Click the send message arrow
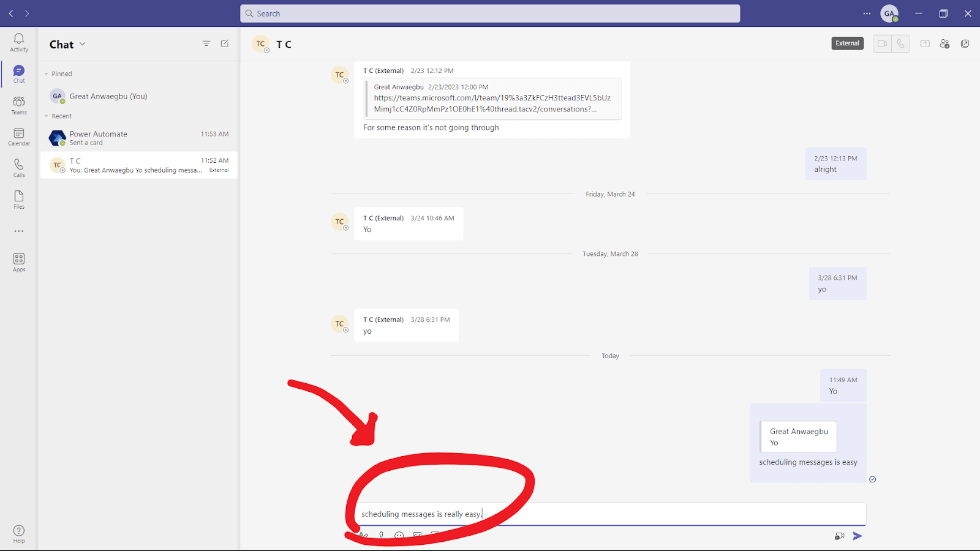Image resolution: width=980 pixels, height=551 pixels. 858,536
